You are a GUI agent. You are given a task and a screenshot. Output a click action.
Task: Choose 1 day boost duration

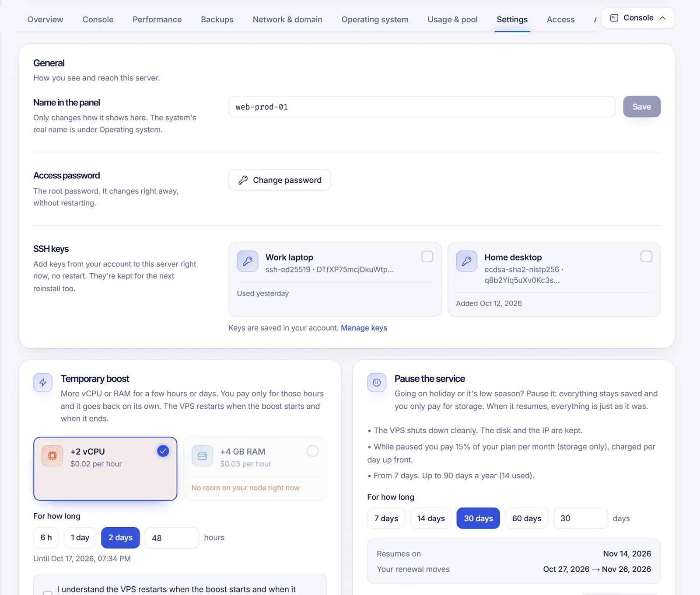point(80,538)
